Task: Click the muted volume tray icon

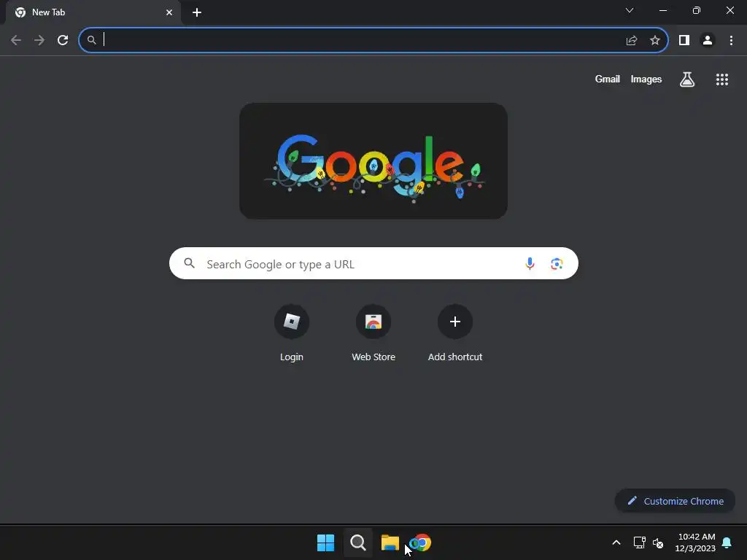Action: [x=658, y=542]
